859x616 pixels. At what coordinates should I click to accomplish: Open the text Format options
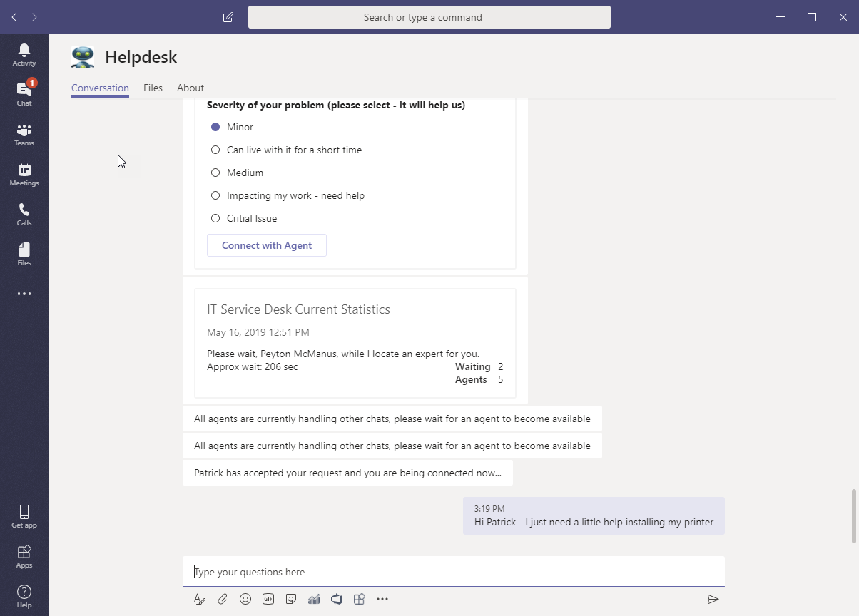point(200,599)
